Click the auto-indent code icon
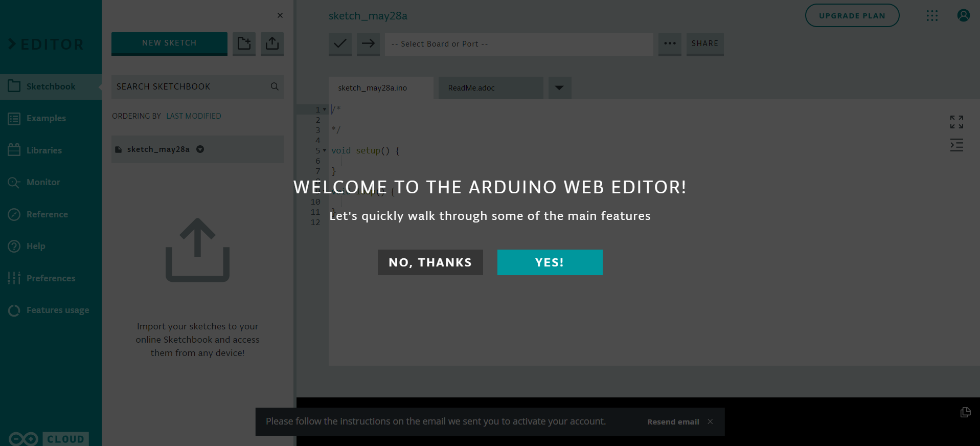The height and width of the screenshot is (446, 980). coord(956,145)
